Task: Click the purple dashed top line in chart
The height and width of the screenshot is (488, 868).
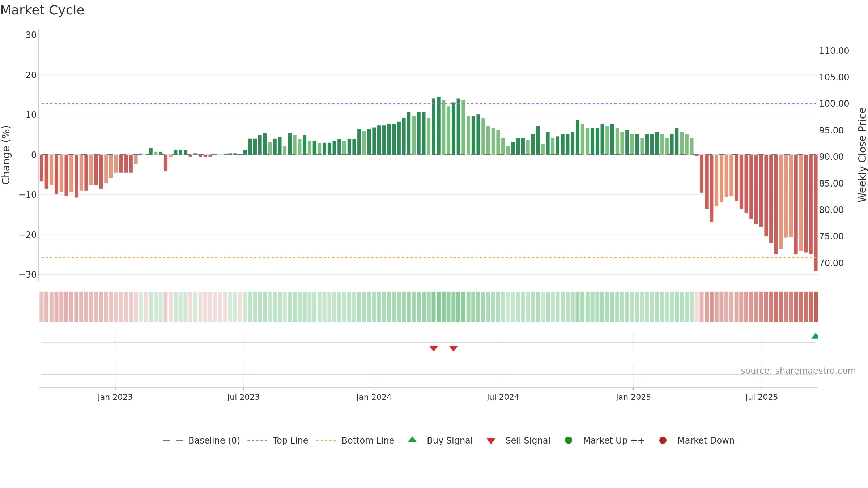Action: [429, 104]
